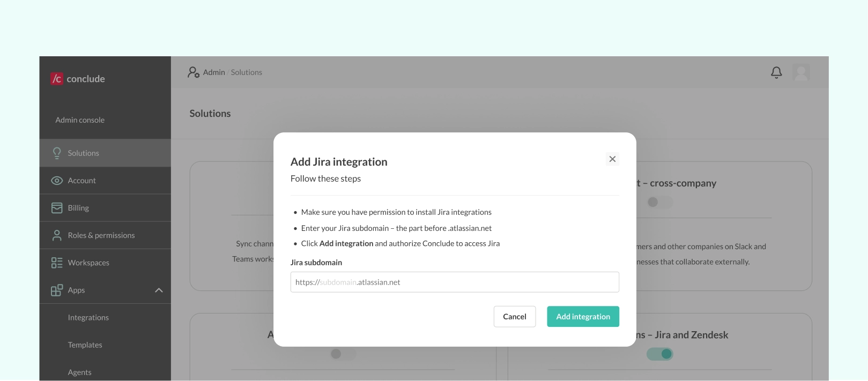Viewport: 868px width, 381px height.
Task: Click the Billing card icon in sidebar
Action: tap(57, 208)
